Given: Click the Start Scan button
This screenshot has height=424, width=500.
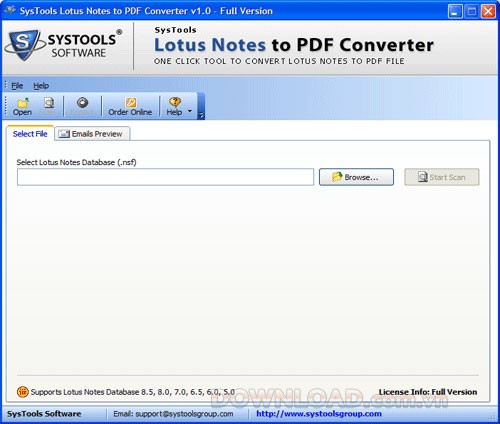Looking at the screenshot, I should pyautogui.click(x=442, y=177).
